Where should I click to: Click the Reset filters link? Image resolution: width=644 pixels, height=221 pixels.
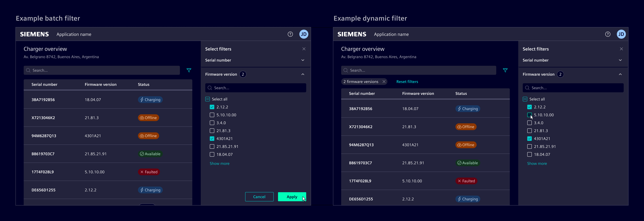(407, 82)
